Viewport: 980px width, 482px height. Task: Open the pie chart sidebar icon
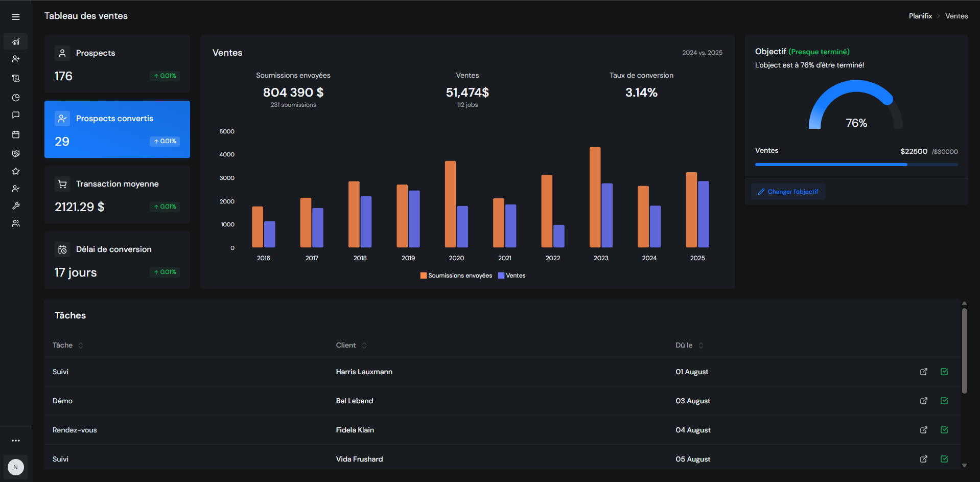click(16, 98)
